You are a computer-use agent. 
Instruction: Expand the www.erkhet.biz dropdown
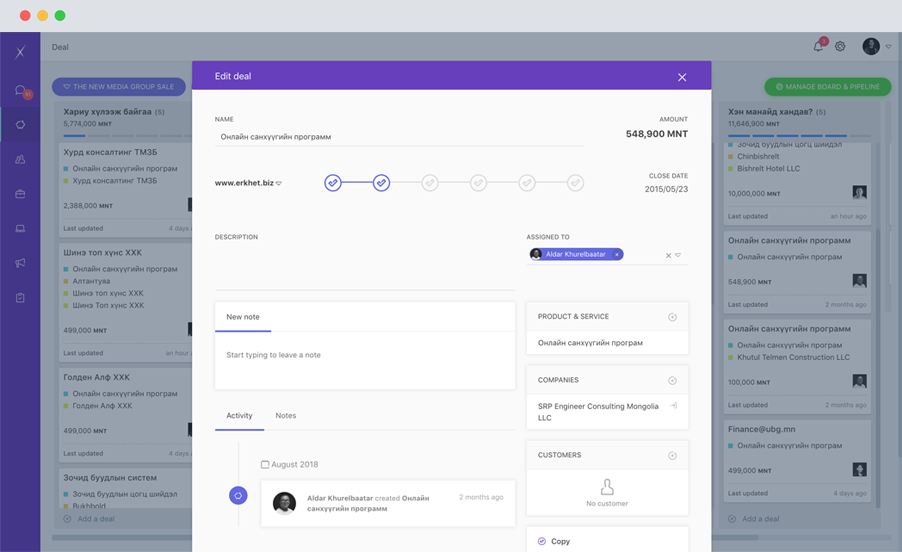point(279,184)
